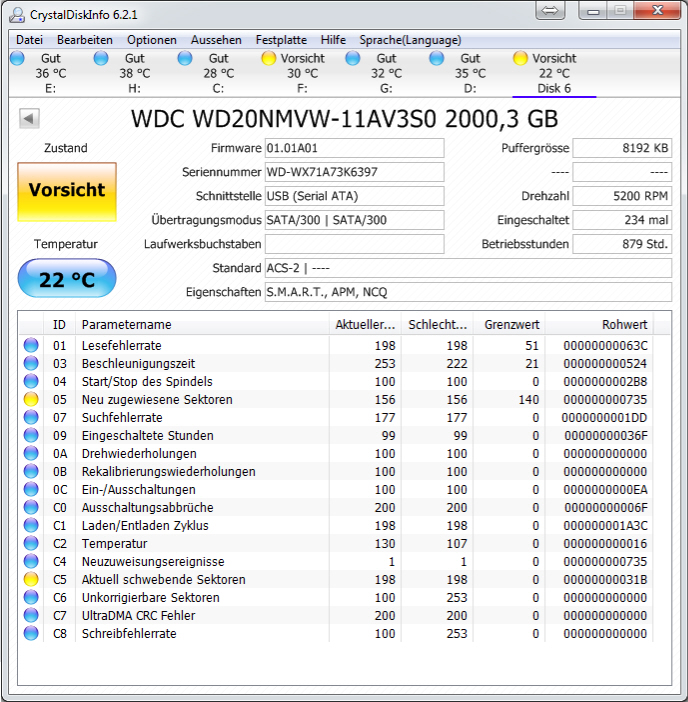Click the ID column header
This screenshot has width=688, height=702.
(x=60, y=325)
